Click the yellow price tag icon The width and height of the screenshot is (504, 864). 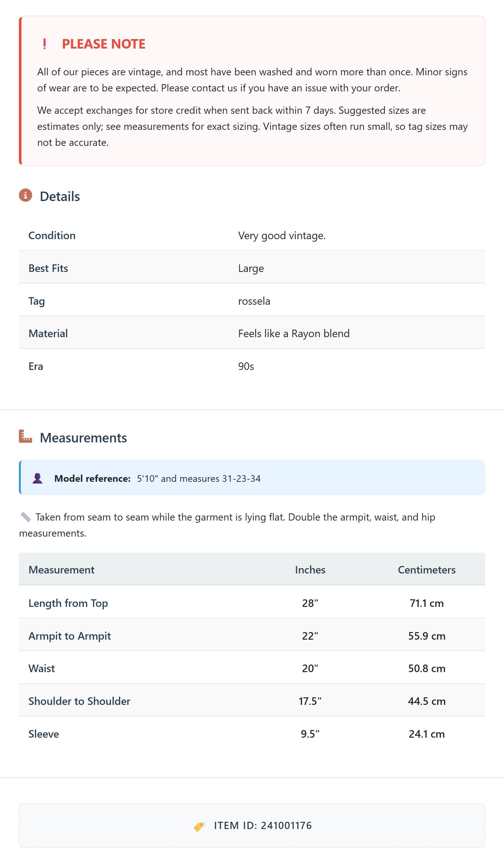tap(199, 826)
